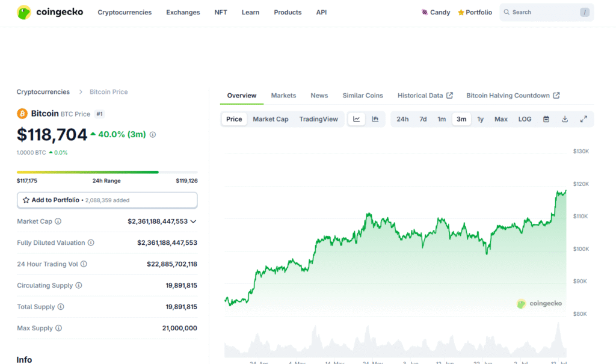Show 24 Hour Trading Vol info tooltip
This screenshot has height=364, width=616.
click(x=84, y=264)
